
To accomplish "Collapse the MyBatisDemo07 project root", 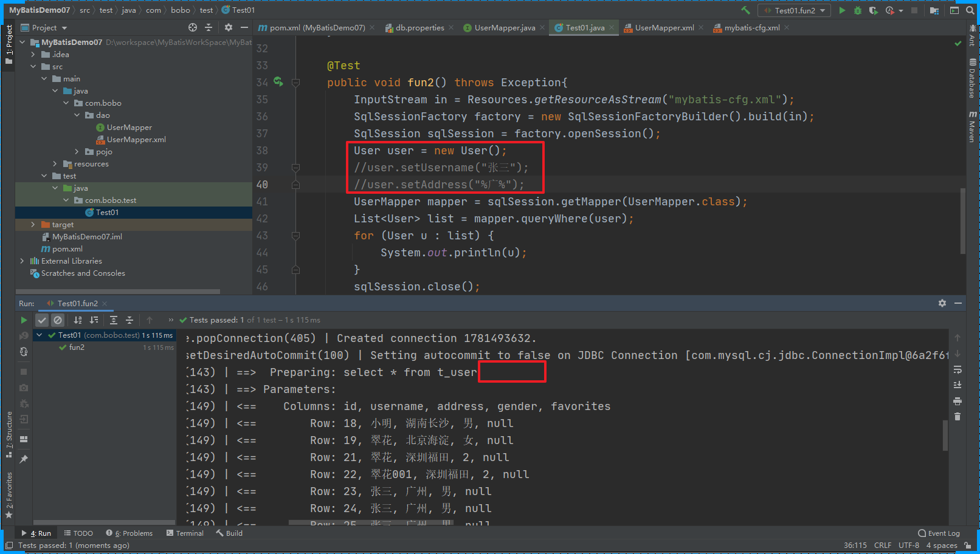I will (22, 43).
